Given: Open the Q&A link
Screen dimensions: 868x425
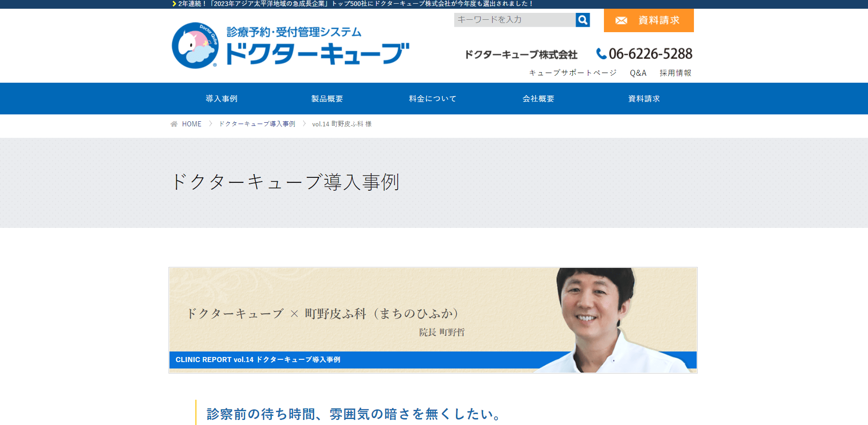Looking at the screenshot, I should [638, 73].
